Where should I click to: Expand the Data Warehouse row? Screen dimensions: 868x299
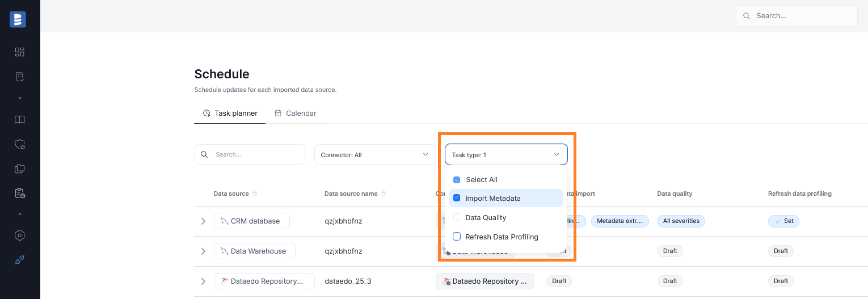[203, 251]
